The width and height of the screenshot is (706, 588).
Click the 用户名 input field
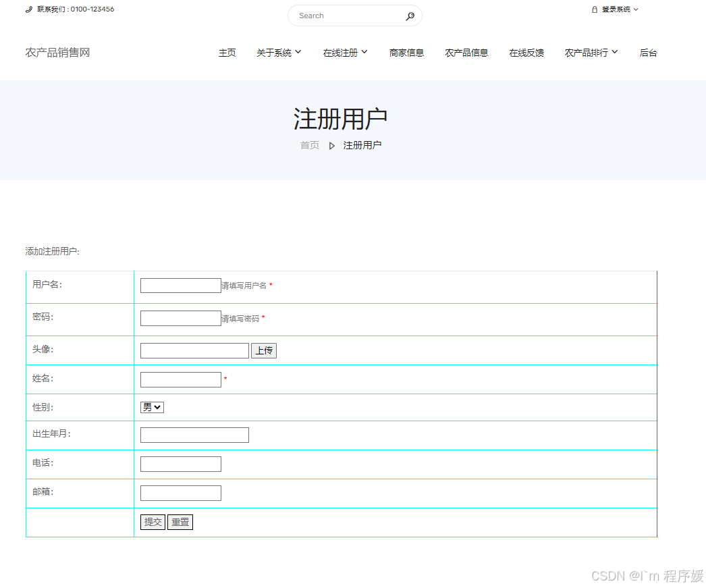coord(180,285)
